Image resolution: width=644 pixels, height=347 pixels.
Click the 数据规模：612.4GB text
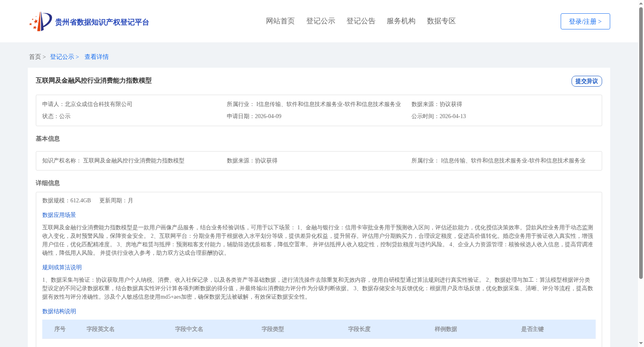pos(66,201)
